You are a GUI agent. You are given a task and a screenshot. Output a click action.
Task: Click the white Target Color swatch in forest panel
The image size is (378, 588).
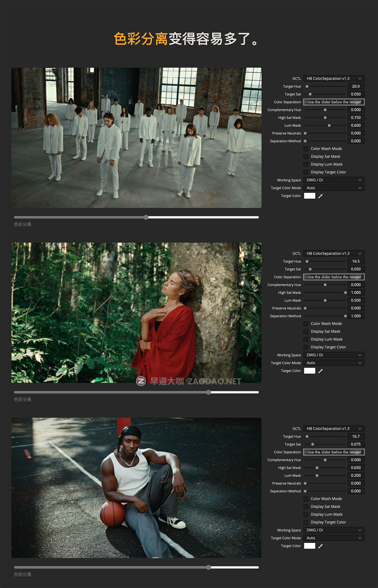[x=310, y=371]
